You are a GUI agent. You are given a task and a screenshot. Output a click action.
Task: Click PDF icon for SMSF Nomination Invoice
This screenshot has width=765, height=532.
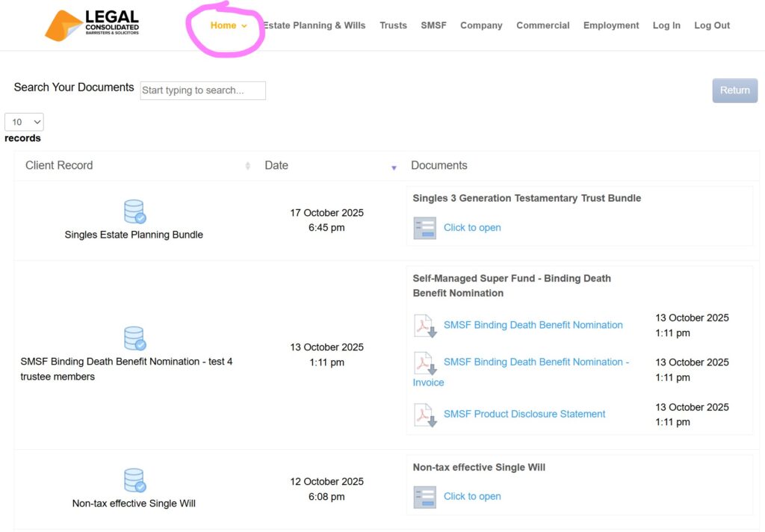425,363
